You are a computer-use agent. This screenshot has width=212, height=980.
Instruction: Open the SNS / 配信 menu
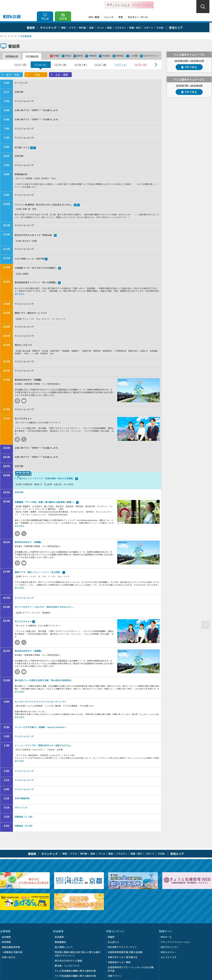pos(94,17)
